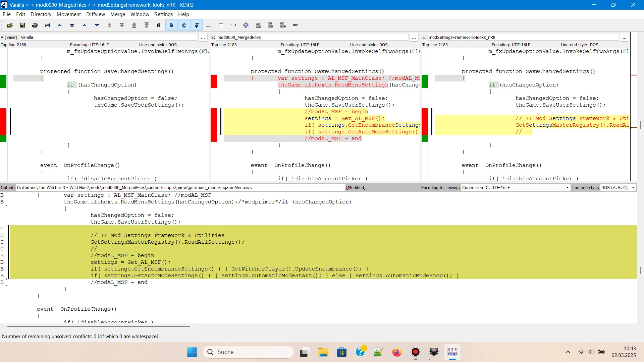Click the browse button for file A Vanilla

point(203,38)
